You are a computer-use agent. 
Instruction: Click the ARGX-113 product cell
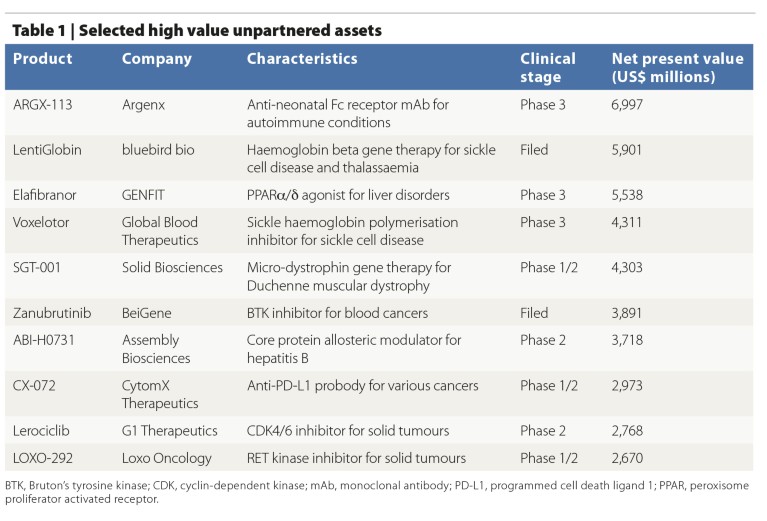click(x=41, y=104)
